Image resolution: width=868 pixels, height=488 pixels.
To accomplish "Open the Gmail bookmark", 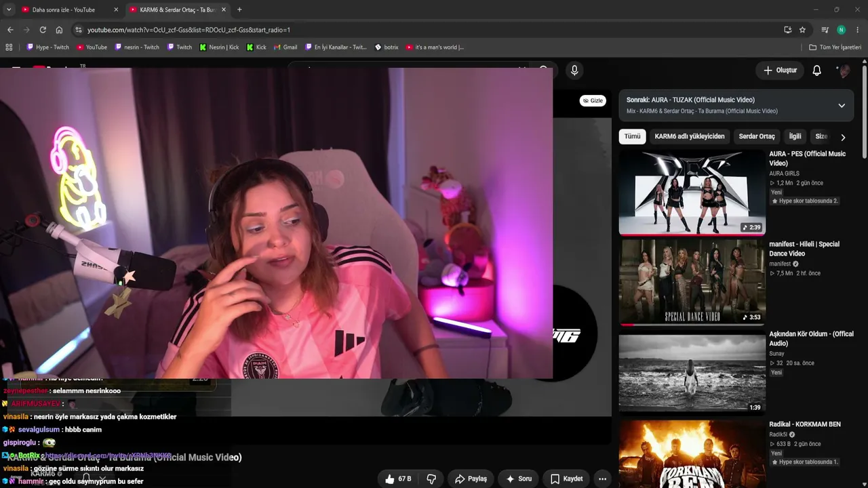I will coord(285,47).
